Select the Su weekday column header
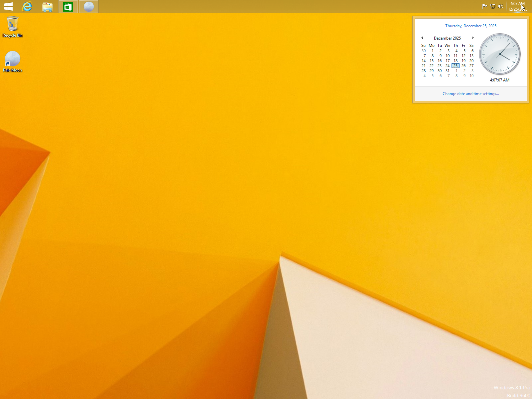Viewport: 532px width, 399px height. pos(423,46)
